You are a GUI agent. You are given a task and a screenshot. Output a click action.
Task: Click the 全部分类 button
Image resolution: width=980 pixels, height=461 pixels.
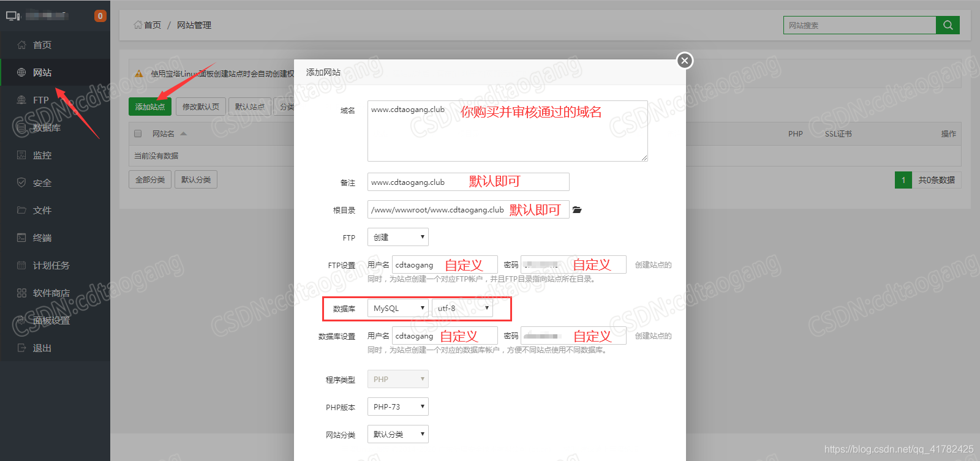tap(150, 179)
